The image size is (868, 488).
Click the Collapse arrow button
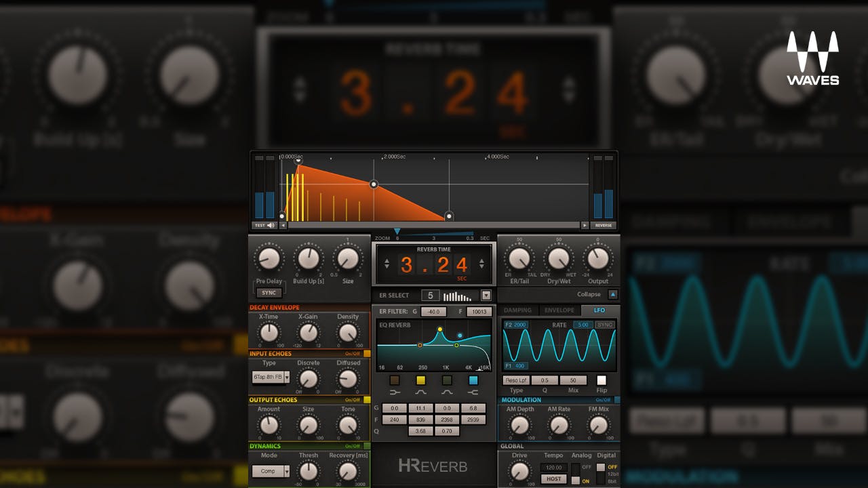point(613,294)
